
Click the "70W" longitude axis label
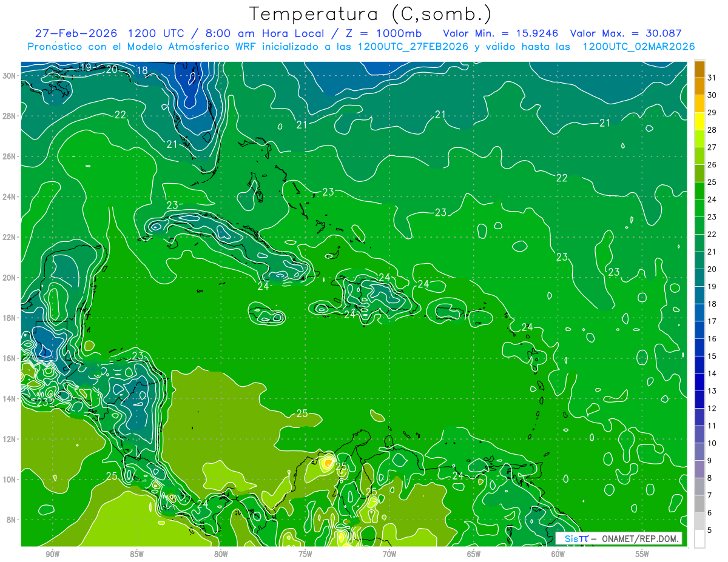tap(389, 555)
